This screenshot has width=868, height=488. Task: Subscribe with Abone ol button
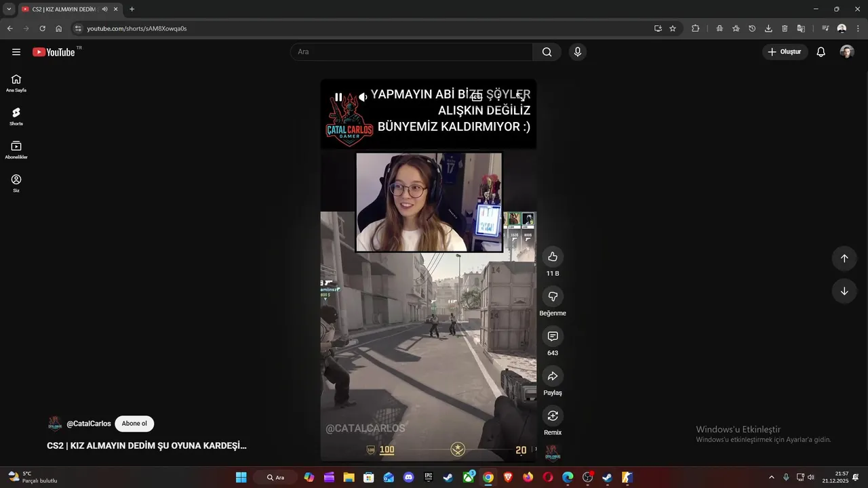[x=134, y=424]
